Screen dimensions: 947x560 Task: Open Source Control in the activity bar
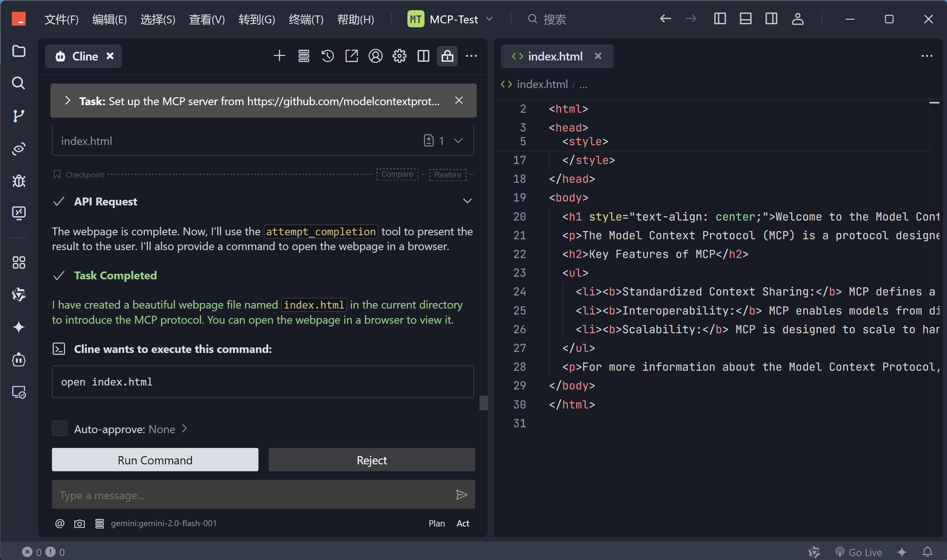coord(18,116)
